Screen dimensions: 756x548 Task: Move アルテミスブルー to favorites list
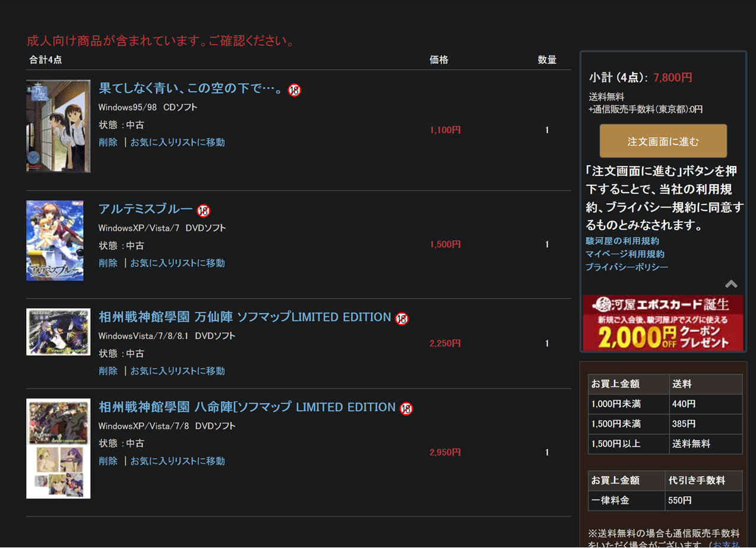(178, 263)
